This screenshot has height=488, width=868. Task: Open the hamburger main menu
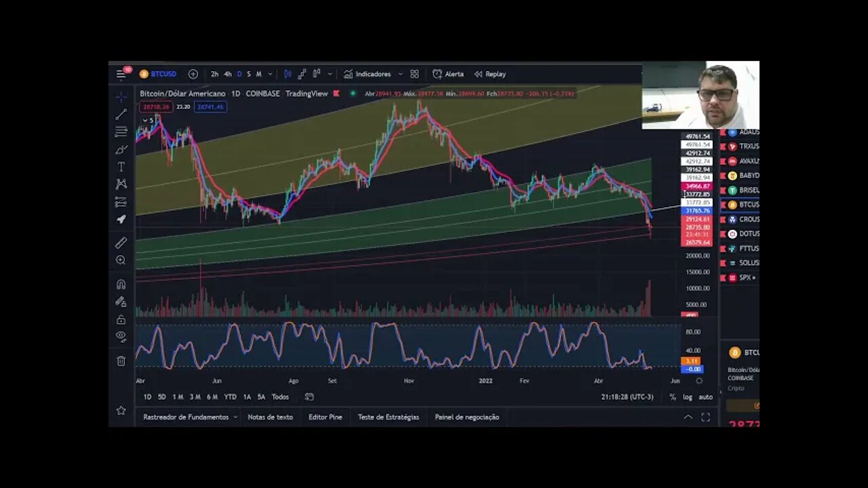pyautogui.click(x=121, y=74)
